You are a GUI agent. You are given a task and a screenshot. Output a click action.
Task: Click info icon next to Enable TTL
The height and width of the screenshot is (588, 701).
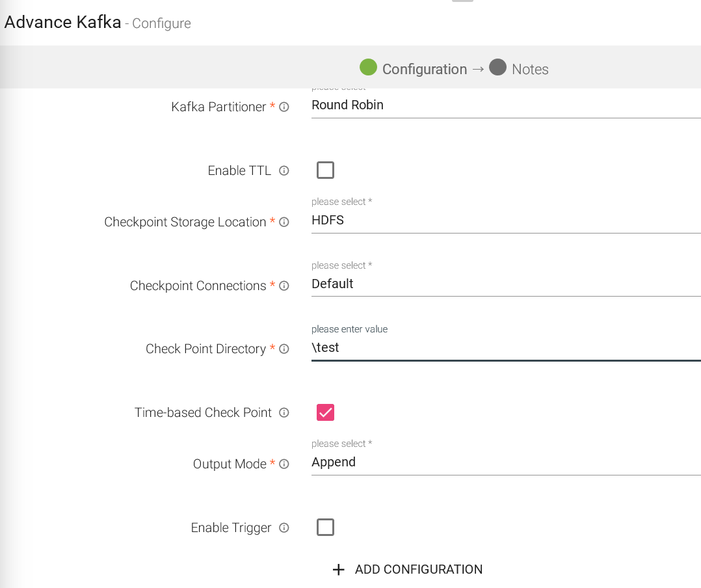pyautogui.click(x=284, y=171)
